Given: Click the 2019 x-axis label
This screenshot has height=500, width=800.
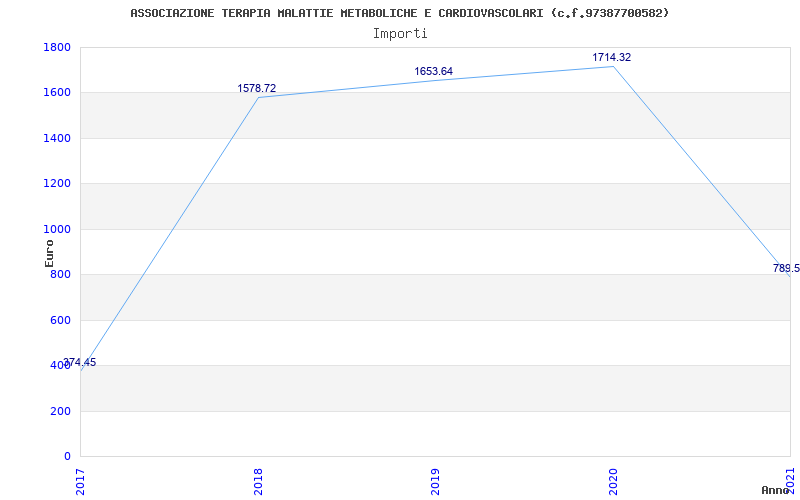Looking at the screenshot, I should coord(435,482).
